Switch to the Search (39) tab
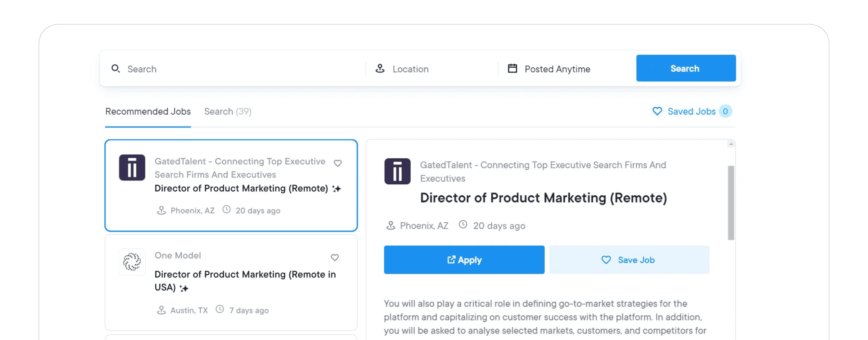Screen dimensions: 868x340 coord(228,111)
